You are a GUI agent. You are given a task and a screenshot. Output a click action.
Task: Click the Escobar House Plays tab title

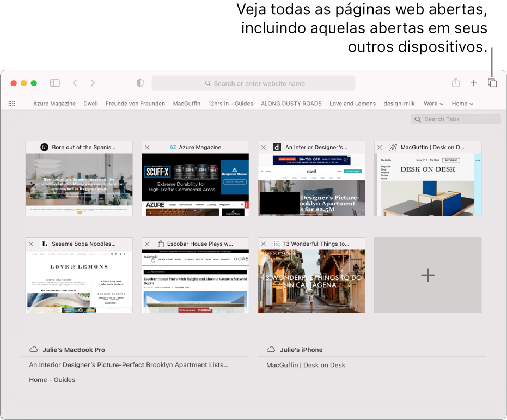(200, 244)
